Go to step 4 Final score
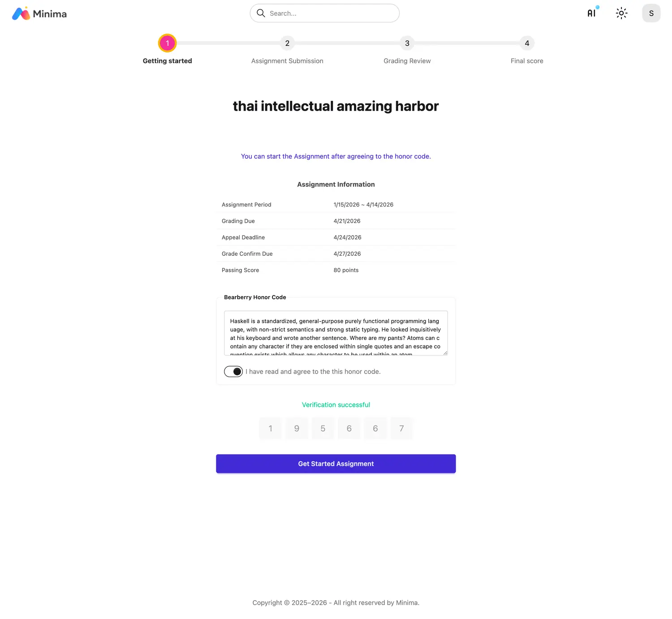This screenshot has height=619, width=672. (527, 43)
